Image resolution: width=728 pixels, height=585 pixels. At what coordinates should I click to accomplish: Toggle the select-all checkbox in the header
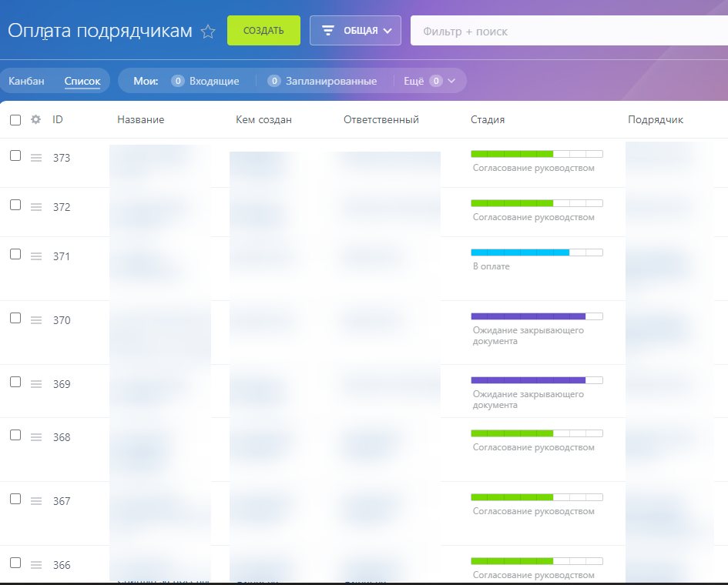(15, 120)
